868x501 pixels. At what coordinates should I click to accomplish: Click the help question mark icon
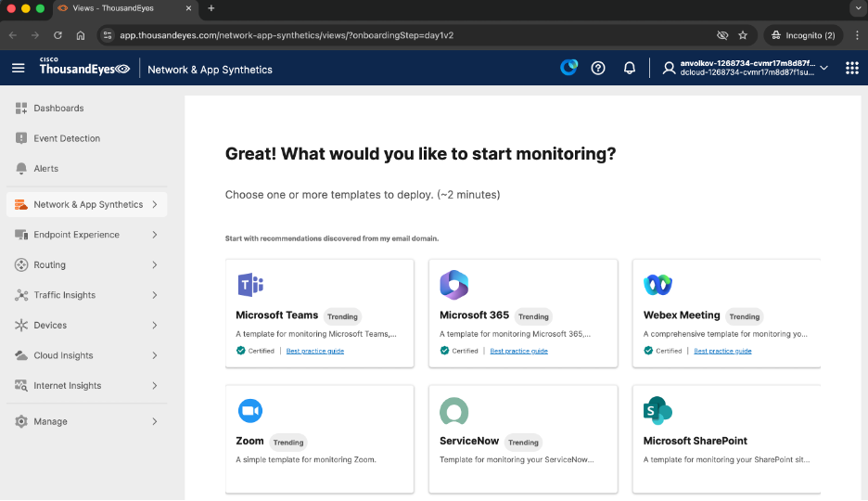[598, 68]
